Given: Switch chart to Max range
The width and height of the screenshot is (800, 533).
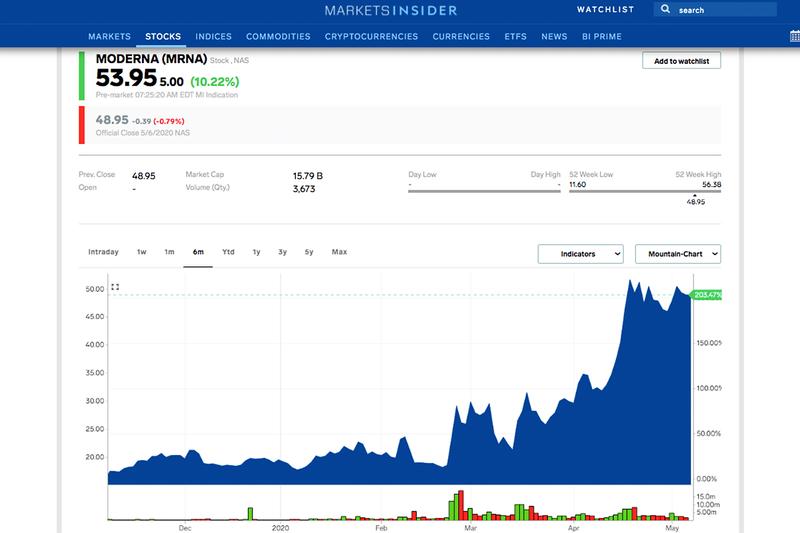Looking at the screenshot, I should [x=339, y=252].
